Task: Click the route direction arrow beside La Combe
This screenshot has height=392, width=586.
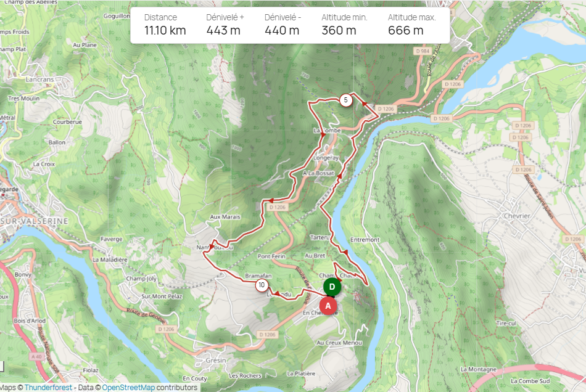Action: (x=323, y=135)
